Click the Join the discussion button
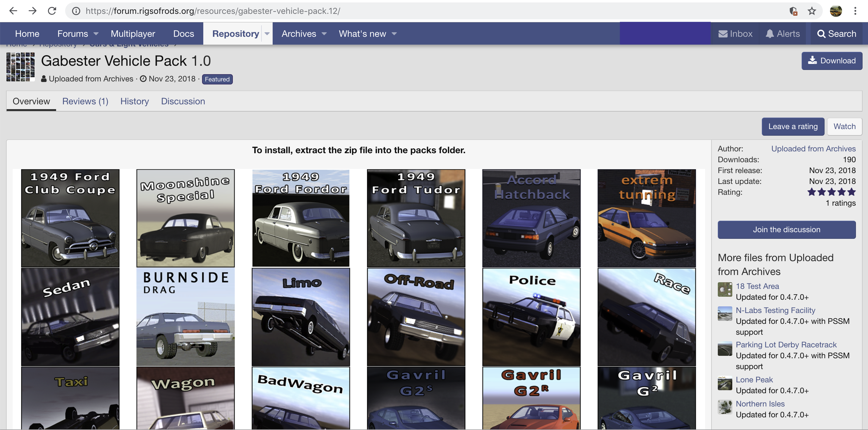This screenshot has height=430, width=868. click(x=787, y=230)
